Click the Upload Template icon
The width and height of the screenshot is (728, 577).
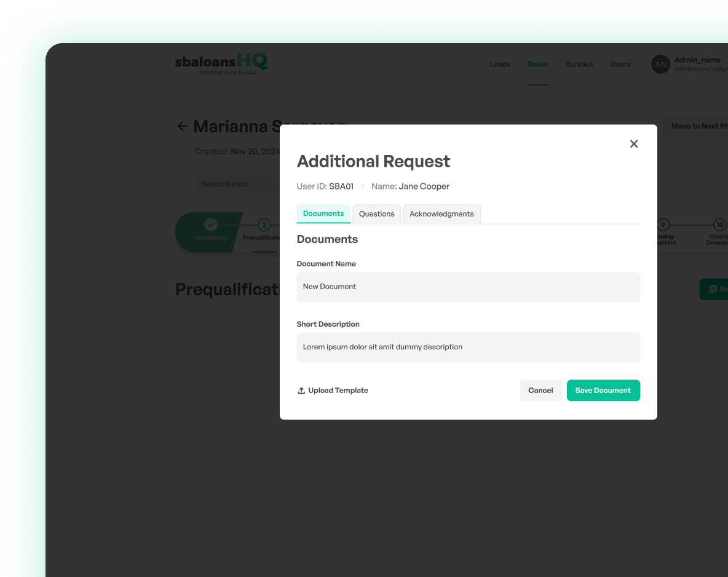click(x=301, y=390)
